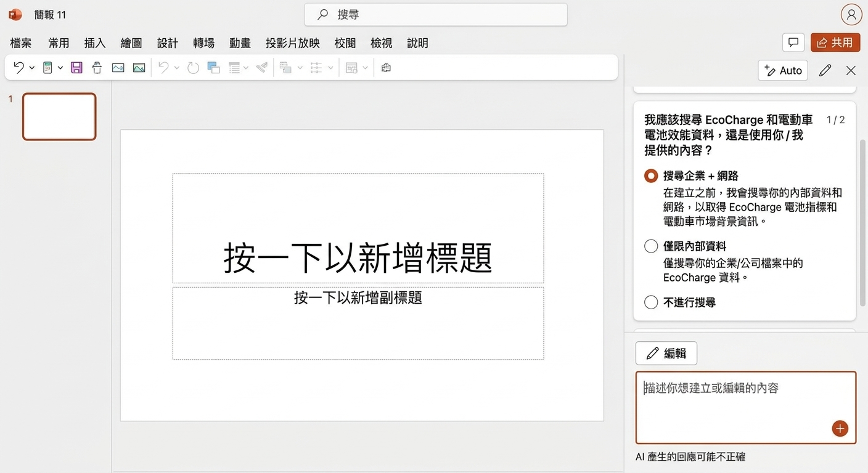This screenshot has width=868, height=473.
Task: Select the 不進行搜尋 radio option
Action: 651,302
